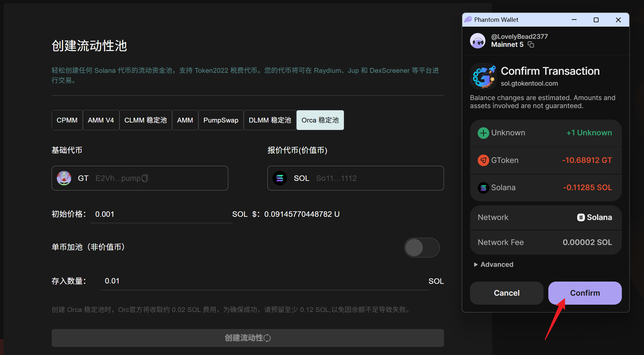Switch to the CPMM tab

coord(67,120)
